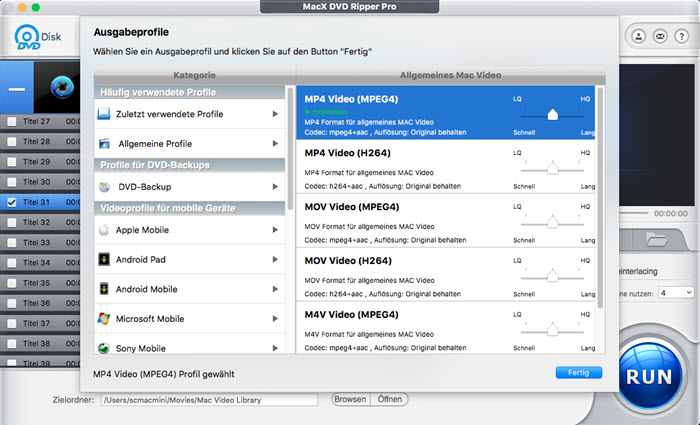This screenshot has width=700, height=425.
Task: Adjust MP4 Video (MPEG4) quality slider
Action: click(x=553, y=115)
